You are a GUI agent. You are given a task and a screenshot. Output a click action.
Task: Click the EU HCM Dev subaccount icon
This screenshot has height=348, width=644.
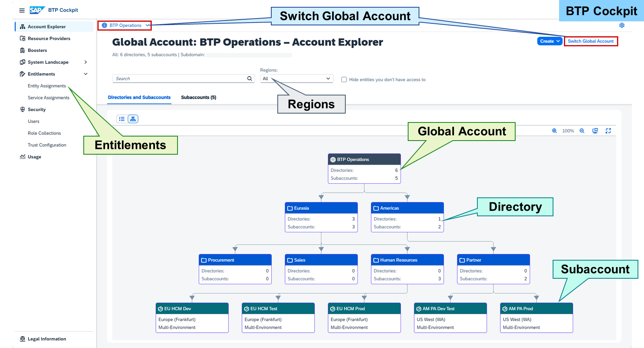point(161,309)
